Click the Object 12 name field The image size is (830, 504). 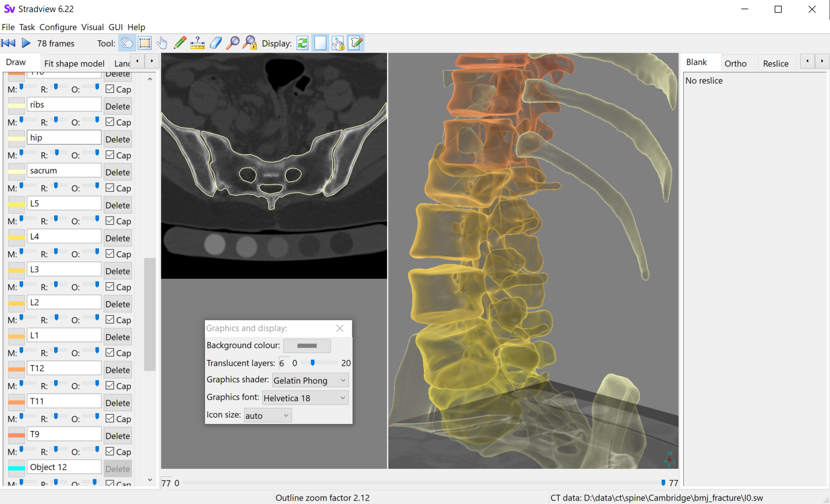pyautogui.click(x=65, y=467)
